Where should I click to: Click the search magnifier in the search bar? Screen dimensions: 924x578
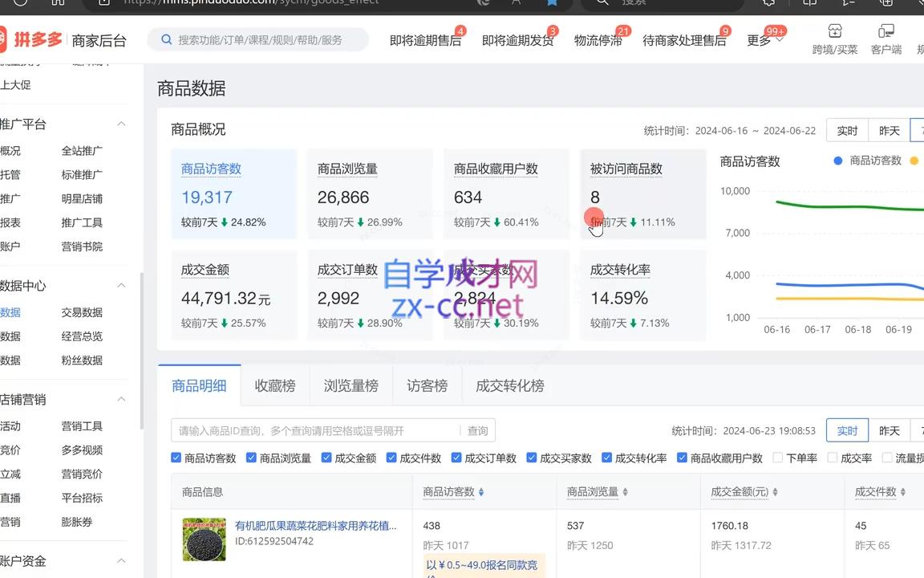pyautogui.click(x=166, y=39)
